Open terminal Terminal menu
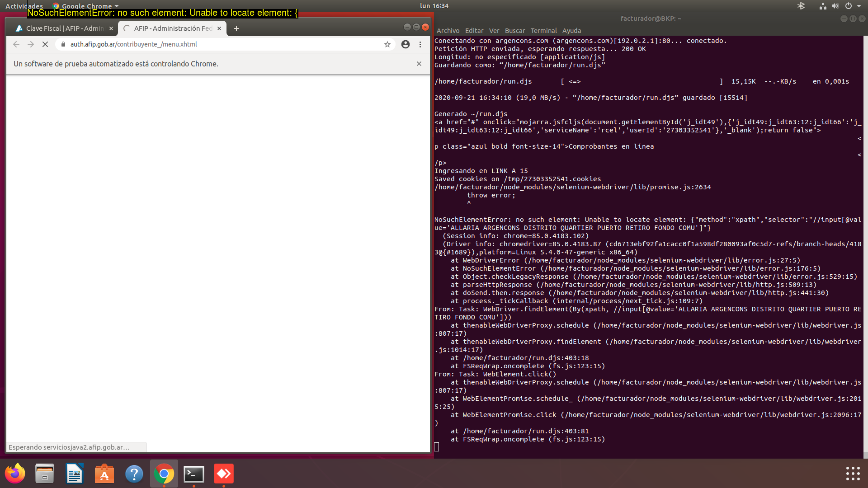Image resolution: width=868 pixels, height=488 pixels. 544,31
